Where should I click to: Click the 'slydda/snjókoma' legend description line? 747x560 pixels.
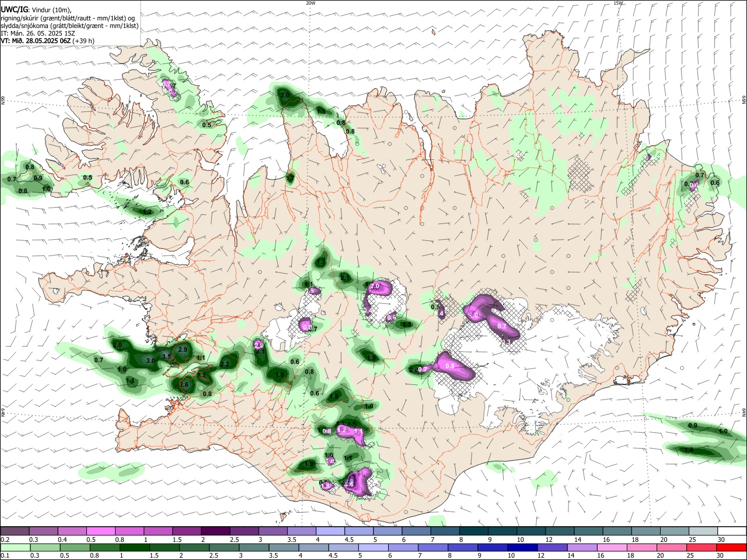[x=69, y=26]
